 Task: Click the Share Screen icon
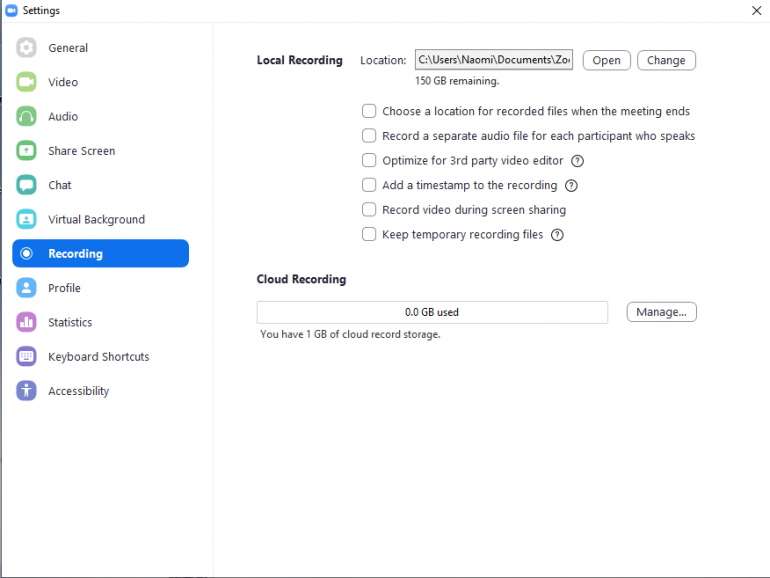tap(26, 150)
